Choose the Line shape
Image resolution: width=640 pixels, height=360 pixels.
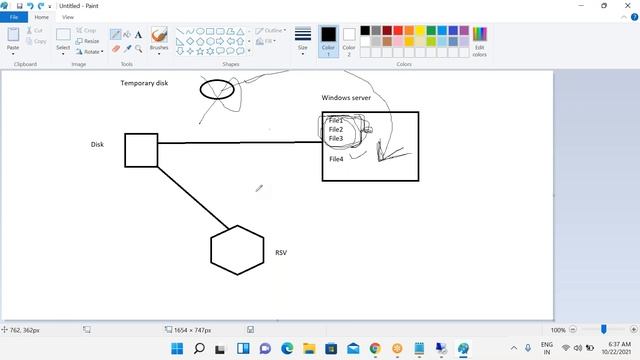180,31
